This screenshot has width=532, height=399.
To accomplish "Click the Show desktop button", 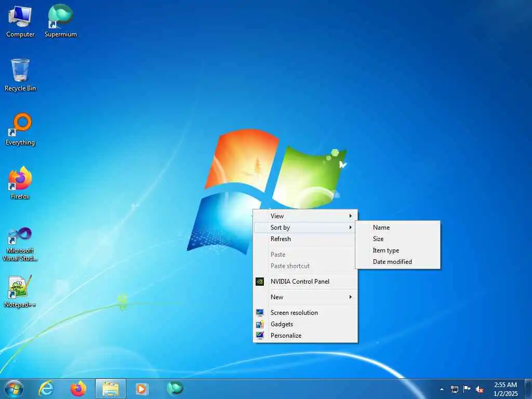I will (528, 389).
